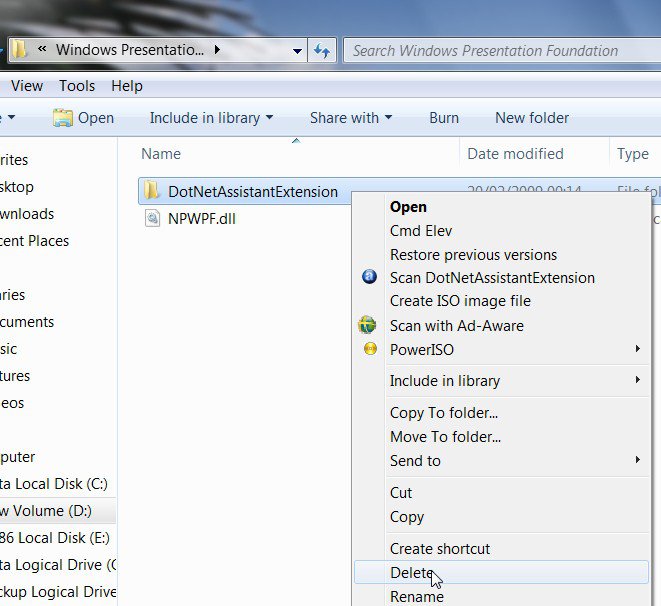Click the Ad-Aware globe icon in context menu
Image resolution: width=661 pixels, height=606 pixels.
click(367, 324)
